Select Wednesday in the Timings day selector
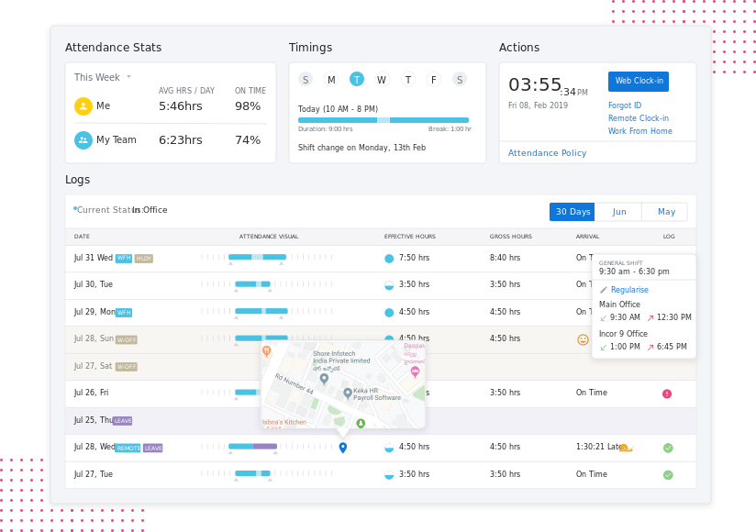The image size is (756, 532). click(382, 80)
